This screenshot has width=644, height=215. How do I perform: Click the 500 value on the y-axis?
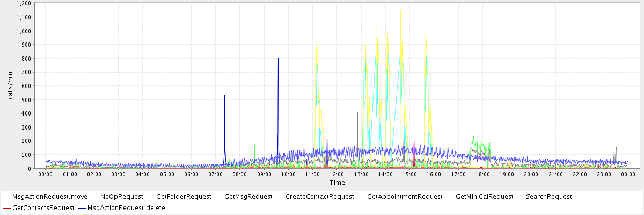coord(26,99)
